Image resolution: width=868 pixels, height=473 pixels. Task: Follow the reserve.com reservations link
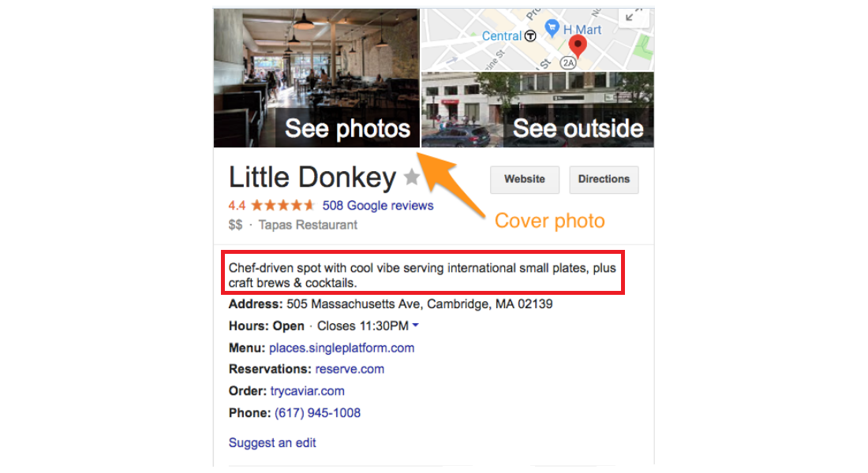[350, 369]
